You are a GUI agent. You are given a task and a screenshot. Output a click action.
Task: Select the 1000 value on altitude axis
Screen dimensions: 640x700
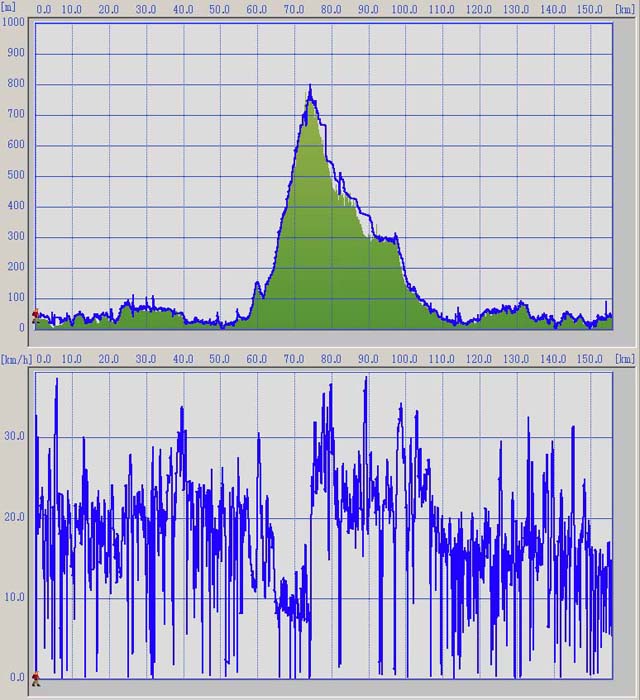click(13, 22)
